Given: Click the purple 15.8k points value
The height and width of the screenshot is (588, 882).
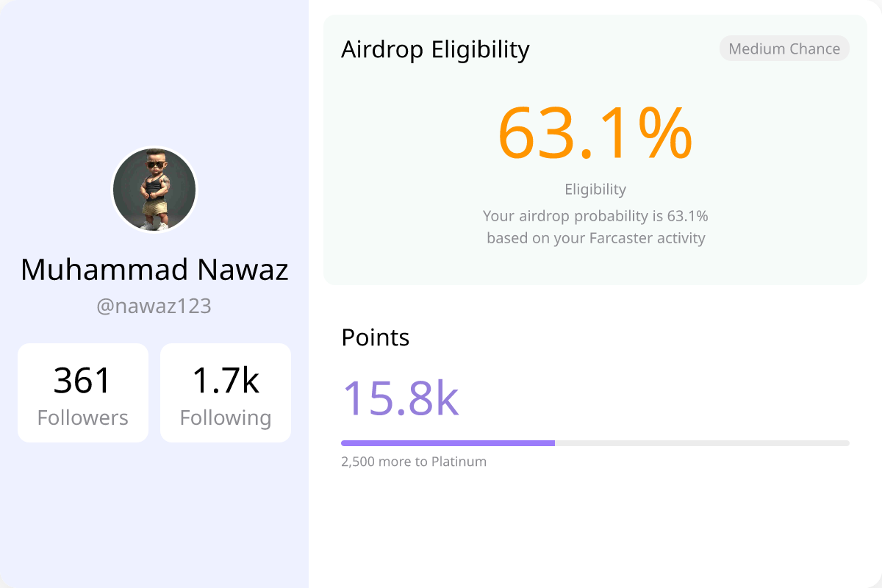Looking at the screenshot, I should click(x=401, y=398).
